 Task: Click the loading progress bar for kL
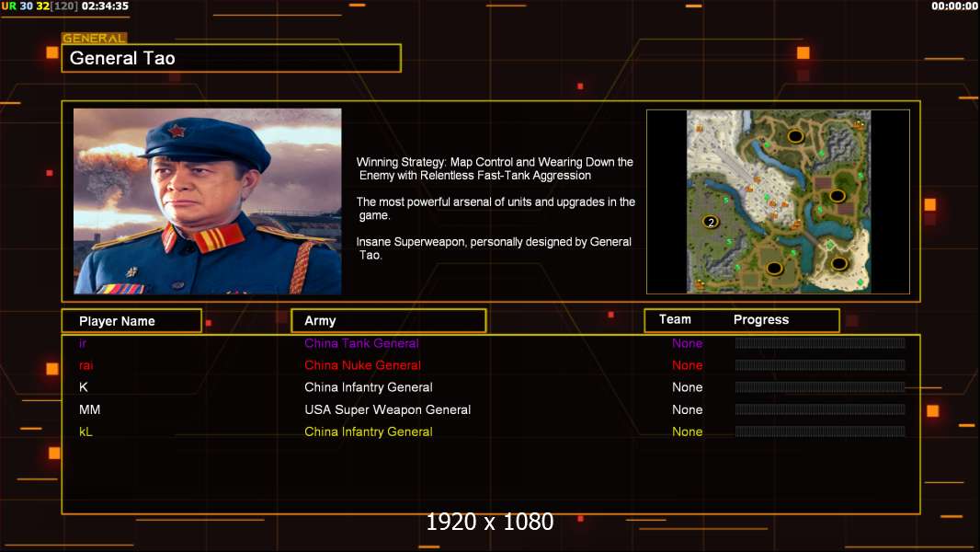820,431
